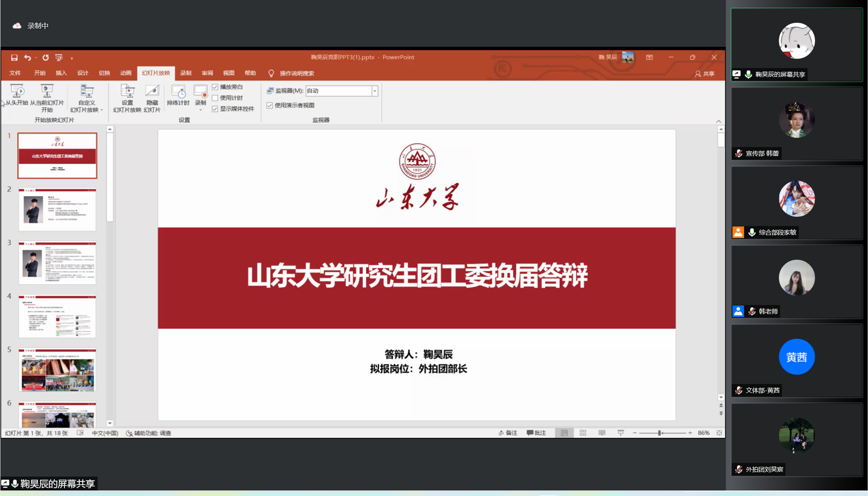
Task: Enable Use Timings (使用计时) checkbox
Action: click(x=215, y=98)
